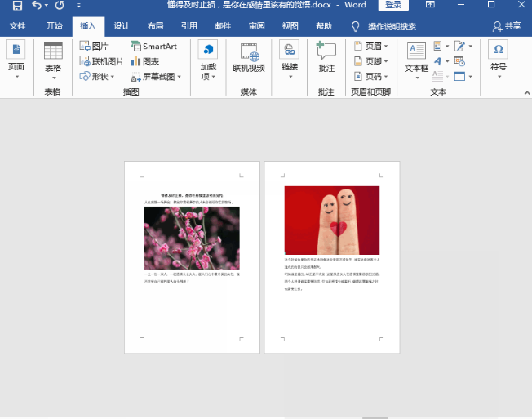Switch to the 引用 ribbon tab

point(189,26)
